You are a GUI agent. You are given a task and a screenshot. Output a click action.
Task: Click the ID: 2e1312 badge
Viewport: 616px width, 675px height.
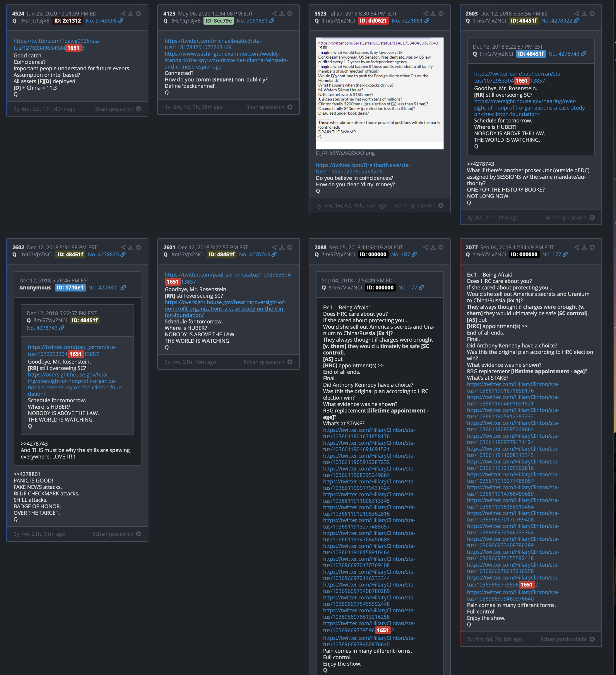(x=68, y=21)
